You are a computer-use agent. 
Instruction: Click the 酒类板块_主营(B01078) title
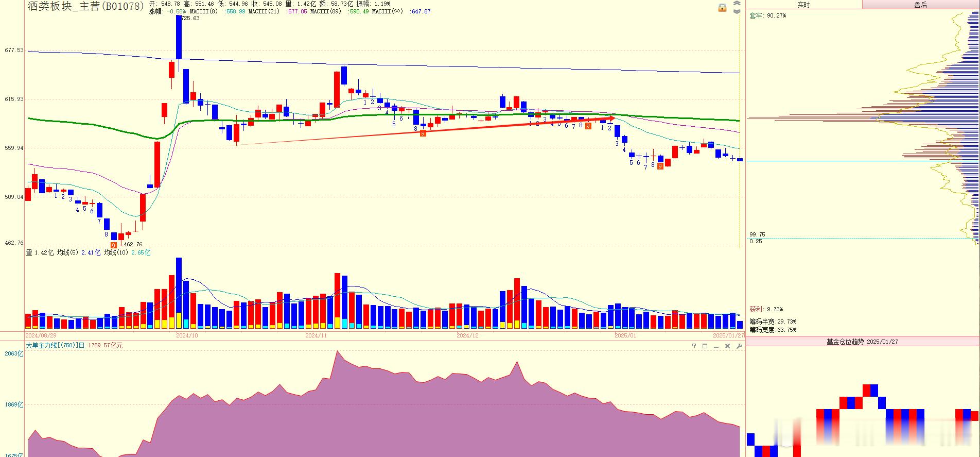tap(86, 6)
